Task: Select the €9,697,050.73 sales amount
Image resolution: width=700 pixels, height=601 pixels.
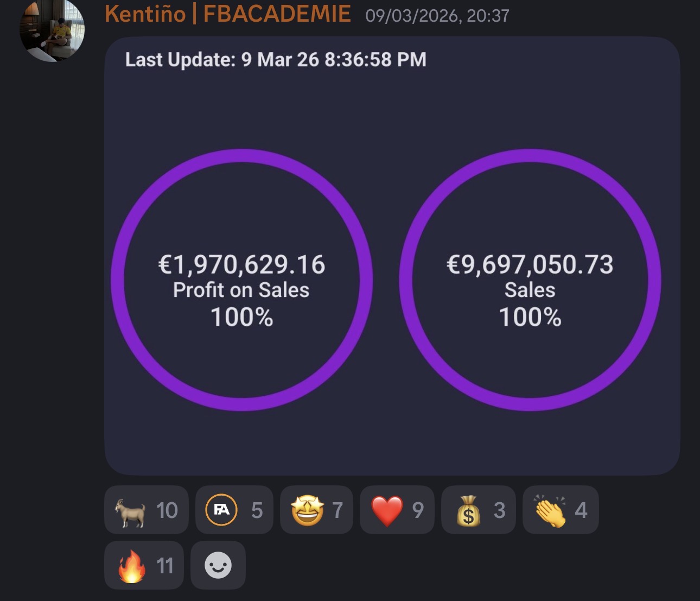Action: pyautogui.click(x=530, y=264)
